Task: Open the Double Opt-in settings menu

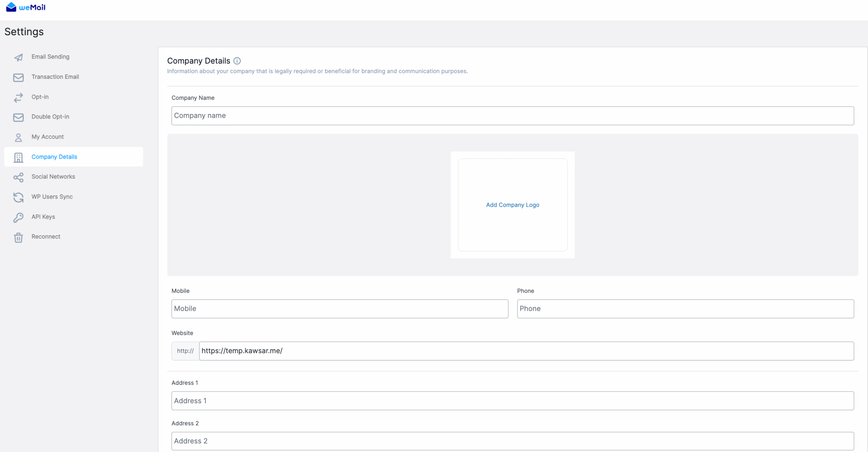Action: (50, 117)
